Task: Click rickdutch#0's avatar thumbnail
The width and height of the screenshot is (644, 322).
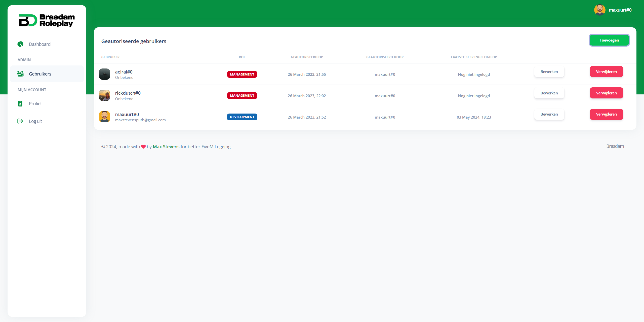Action: [x=104, y=95]
